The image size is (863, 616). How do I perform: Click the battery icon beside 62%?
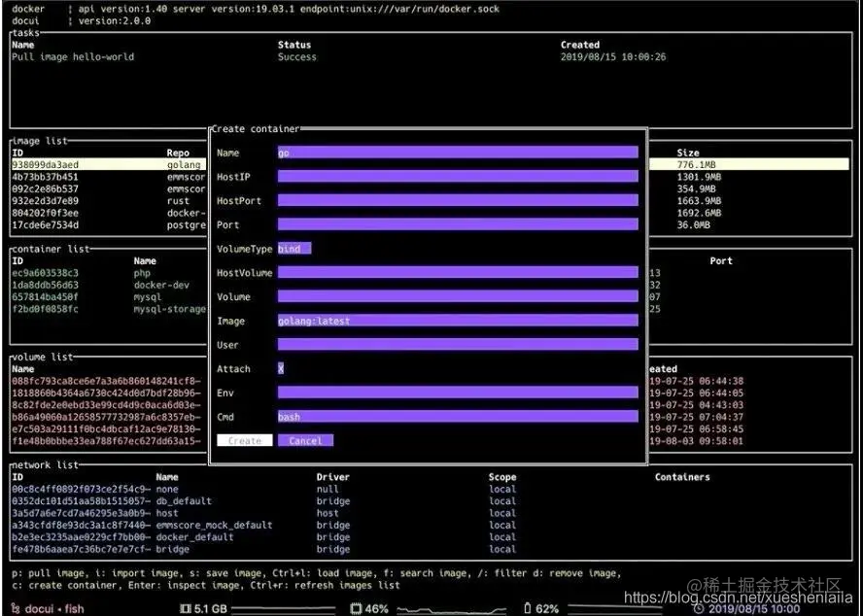coord(528,608)
